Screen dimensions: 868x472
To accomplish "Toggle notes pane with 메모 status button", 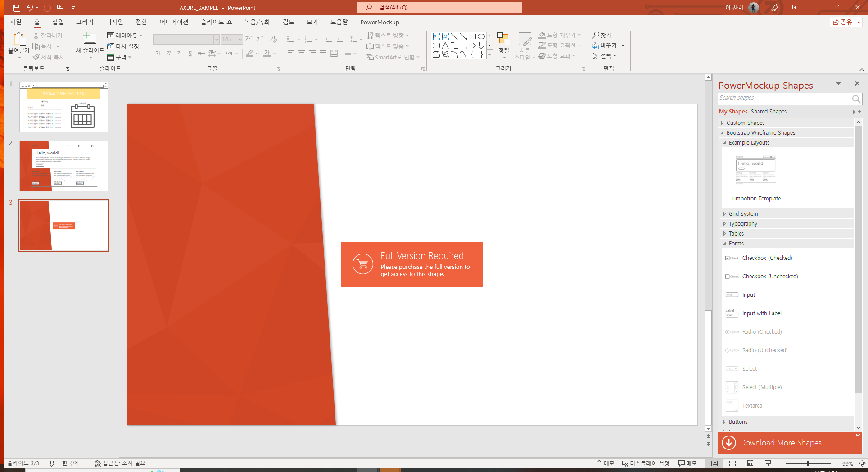I will pyautogui.click(x=605, y=463).
